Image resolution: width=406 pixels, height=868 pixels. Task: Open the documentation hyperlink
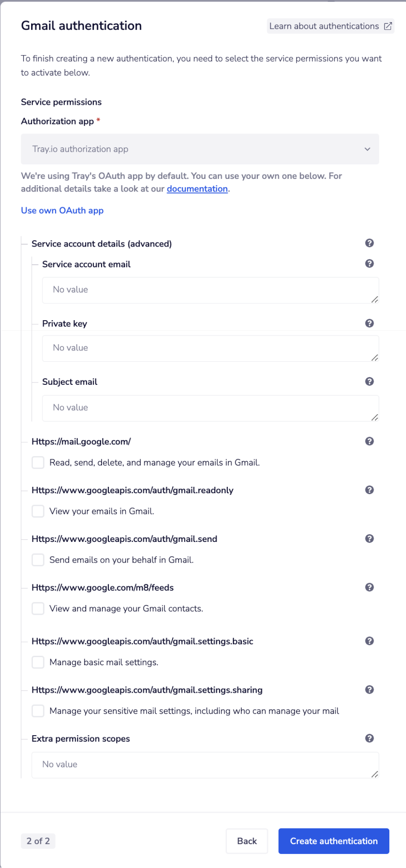(197, 189)
